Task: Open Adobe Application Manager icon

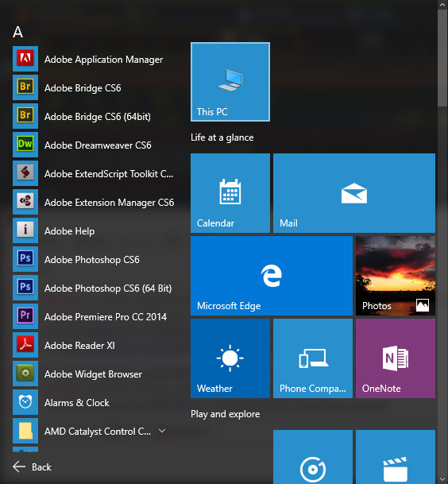Action: [x=25, y=59]
